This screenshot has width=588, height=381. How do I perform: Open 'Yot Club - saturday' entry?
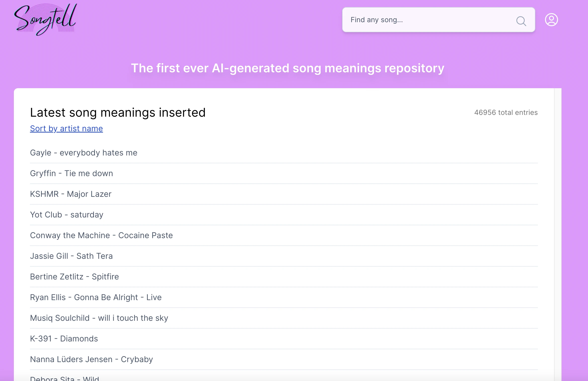point(67,214)
